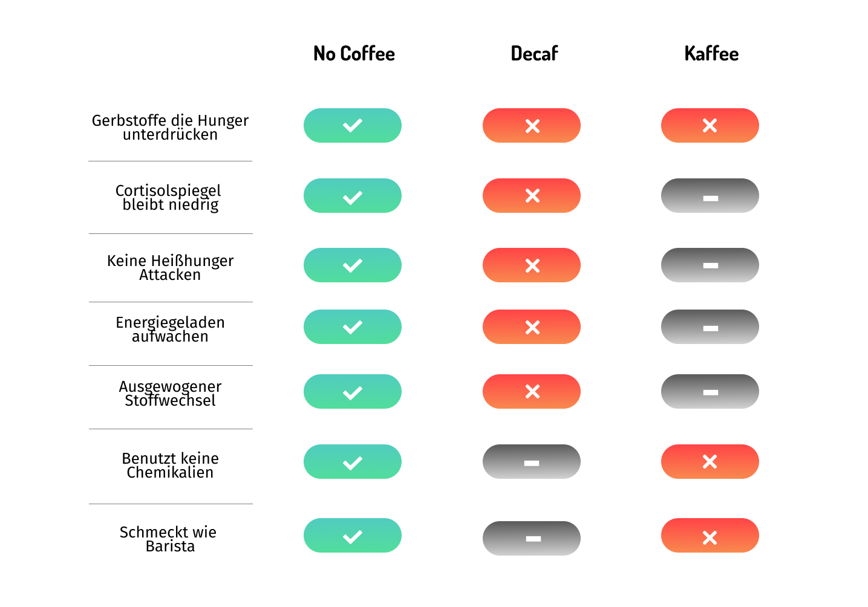The height and width of the screenshot is (607, 868).
Task: Click the Ausgewogener Stoffwechsel label
Action: coord(170,394)
